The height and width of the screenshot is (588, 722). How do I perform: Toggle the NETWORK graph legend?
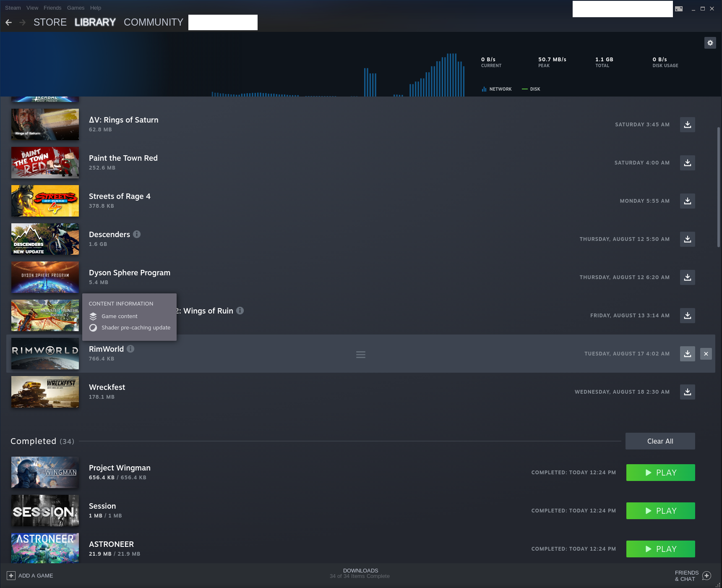[x=497, y=89]
